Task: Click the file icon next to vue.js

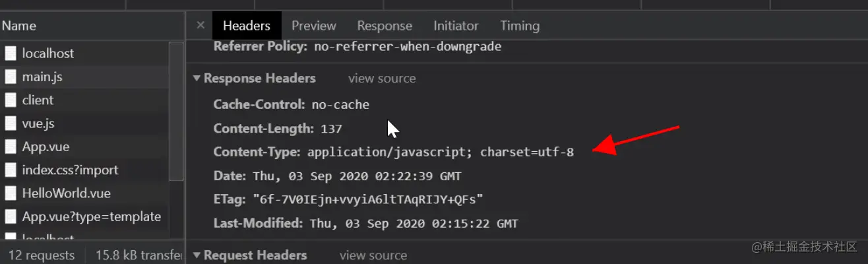Action: [10, 123]
